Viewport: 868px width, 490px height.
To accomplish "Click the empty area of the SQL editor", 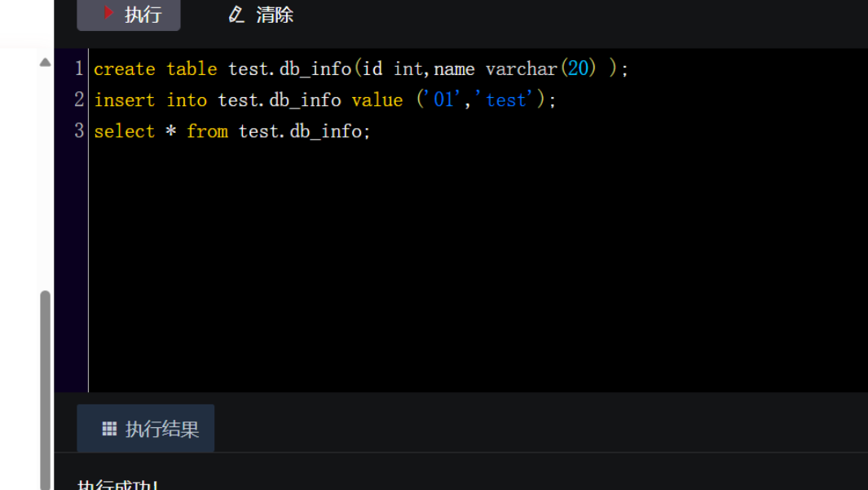I will pos(473,269).
